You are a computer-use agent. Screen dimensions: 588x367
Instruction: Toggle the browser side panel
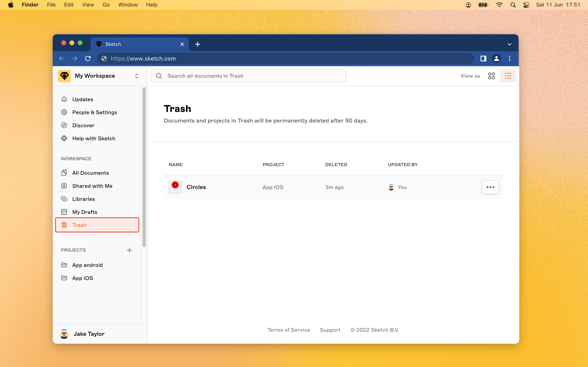pos(483,59)
